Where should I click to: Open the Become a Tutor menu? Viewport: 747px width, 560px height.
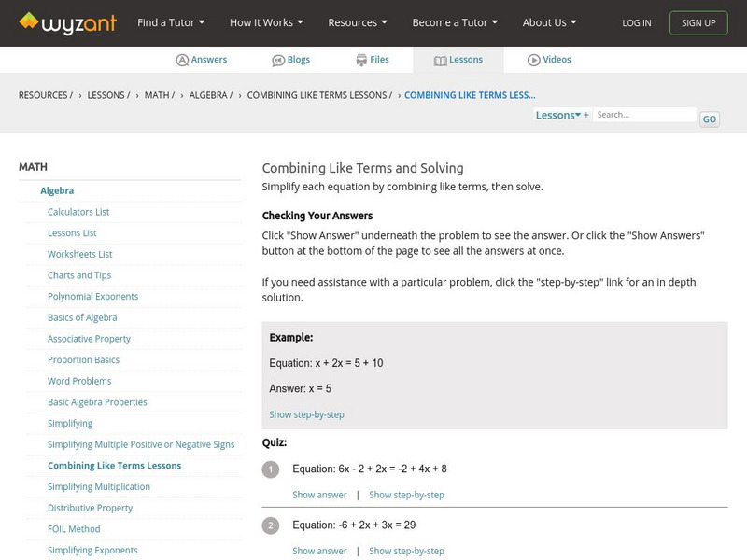click(x=455, y=22)
